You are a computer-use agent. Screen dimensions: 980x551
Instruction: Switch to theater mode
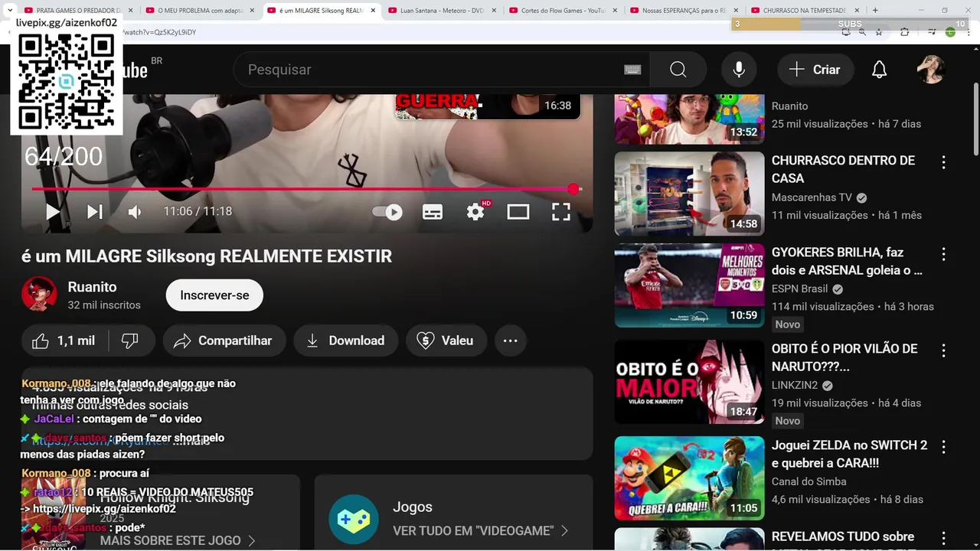[518, 212]
